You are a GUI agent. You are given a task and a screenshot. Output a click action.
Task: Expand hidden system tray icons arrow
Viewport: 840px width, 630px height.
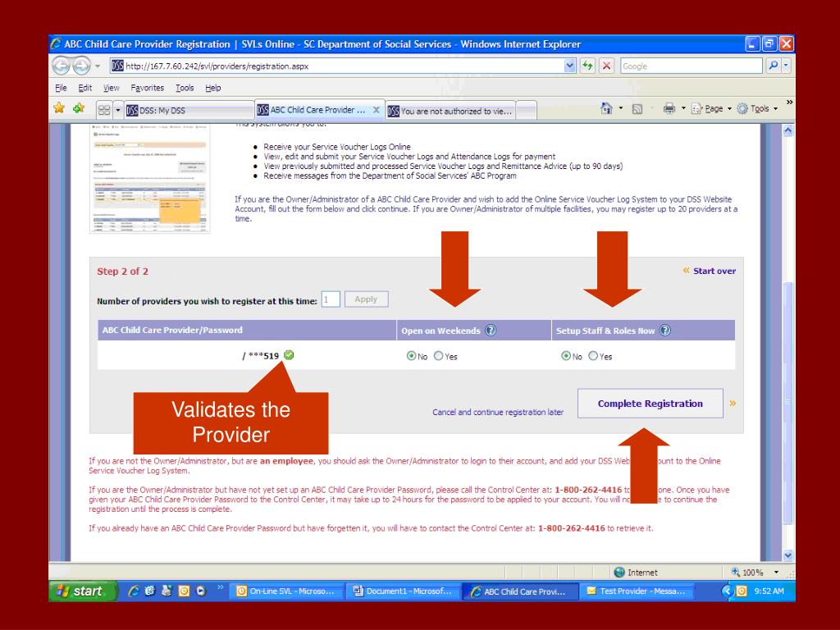(727, 591)
